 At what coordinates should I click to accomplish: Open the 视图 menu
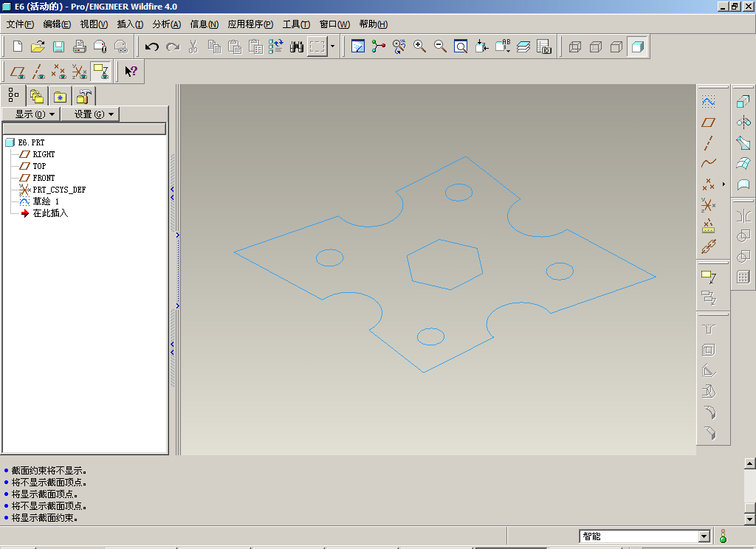tap(94, 24)
